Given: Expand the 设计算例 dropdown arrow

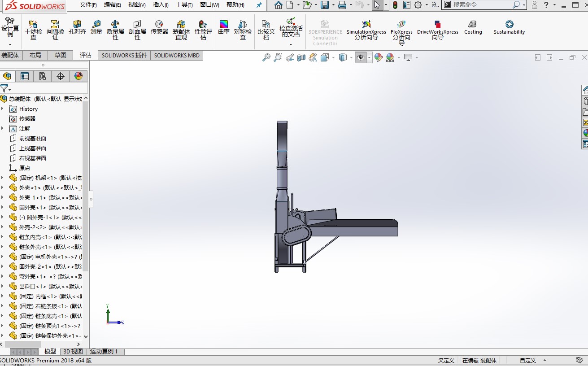Looking at the screenshot, I should [10, 45].
